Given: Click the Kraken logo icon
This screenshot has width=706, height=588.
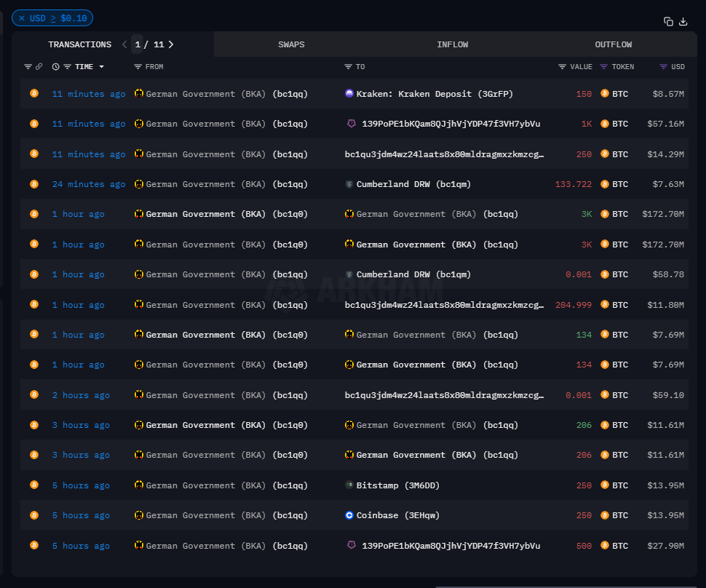Looking at the screenshot, I should click(349, 93).
